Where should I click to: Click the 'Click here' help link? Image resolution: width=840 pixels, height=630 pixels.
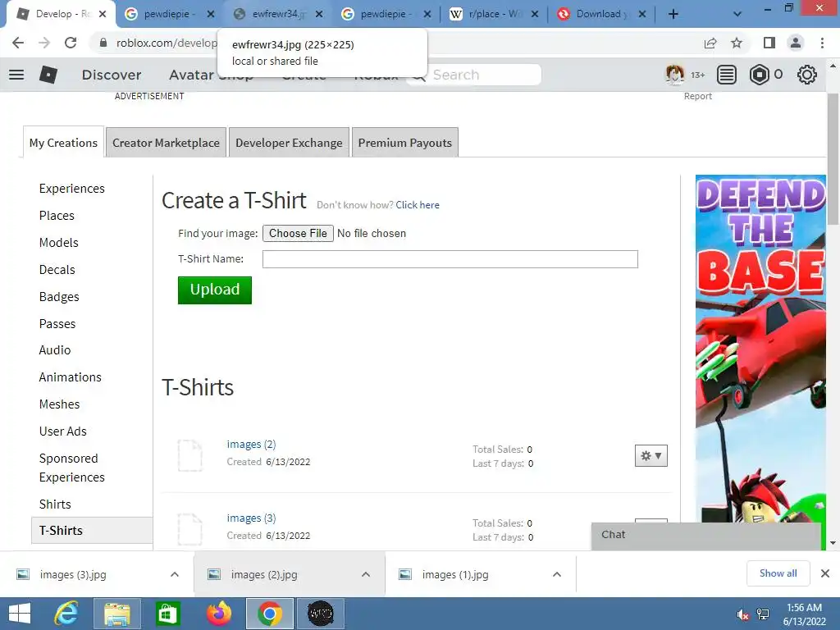(x=418, y=204)
